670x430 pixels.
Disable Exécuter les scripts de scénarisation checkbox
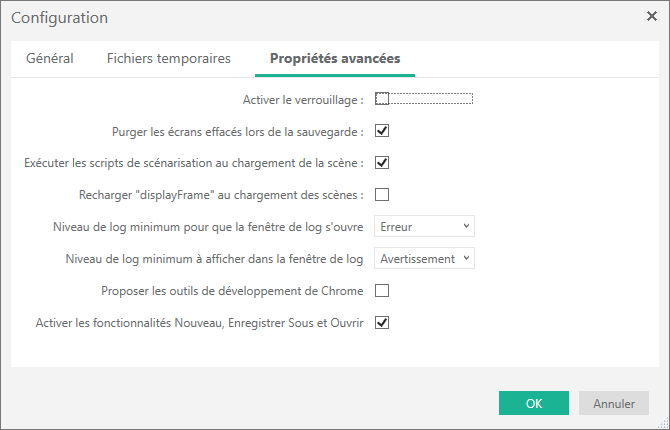[x=382, y=163]
